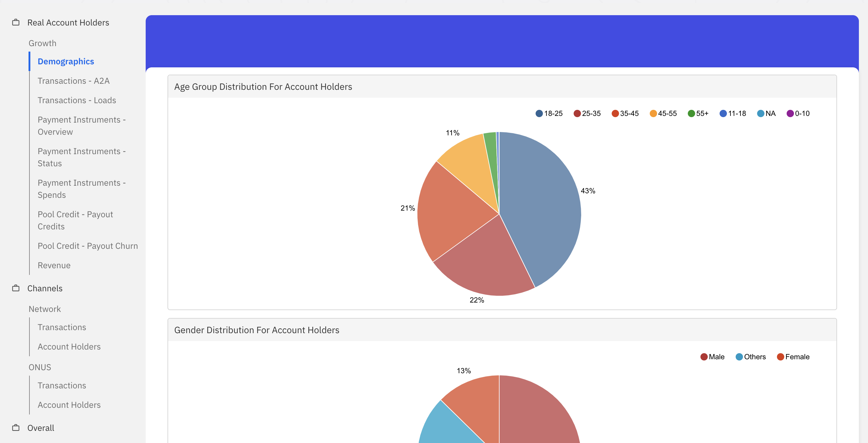This screenshot has height=443, width=868.
Task: Click the Overall briefcase icon
Action: (16, 428)
